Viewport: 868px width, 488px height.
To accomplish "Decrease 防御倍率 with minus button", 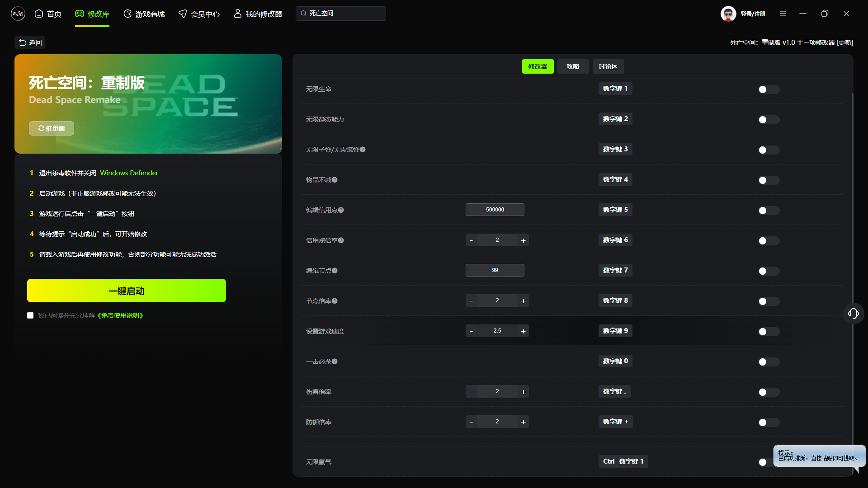I will point(472,422).
